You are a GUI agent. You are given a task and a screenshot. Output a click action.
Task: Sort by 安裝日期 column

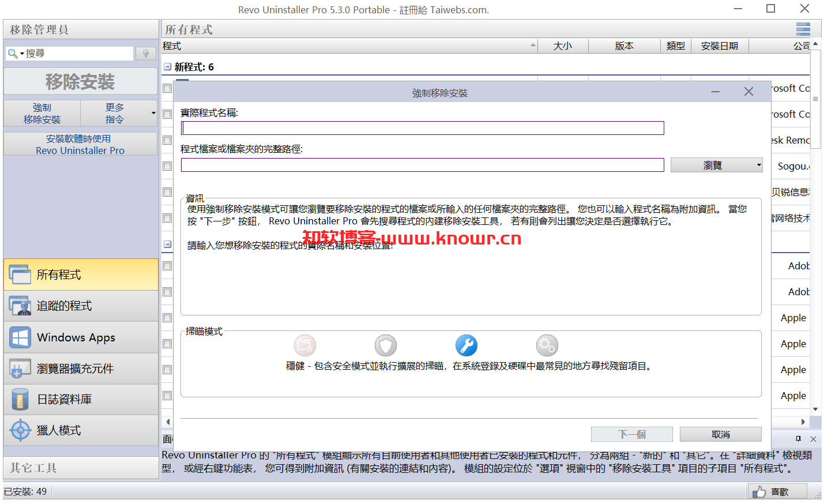(x=720, y=46)
